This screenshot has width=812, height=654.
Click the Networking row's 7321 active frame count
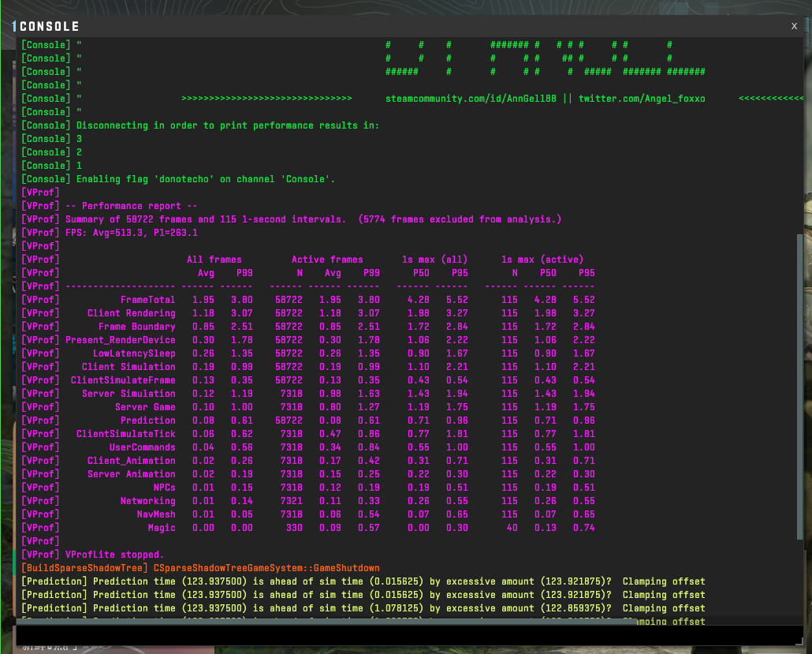(x=291, y=501)
